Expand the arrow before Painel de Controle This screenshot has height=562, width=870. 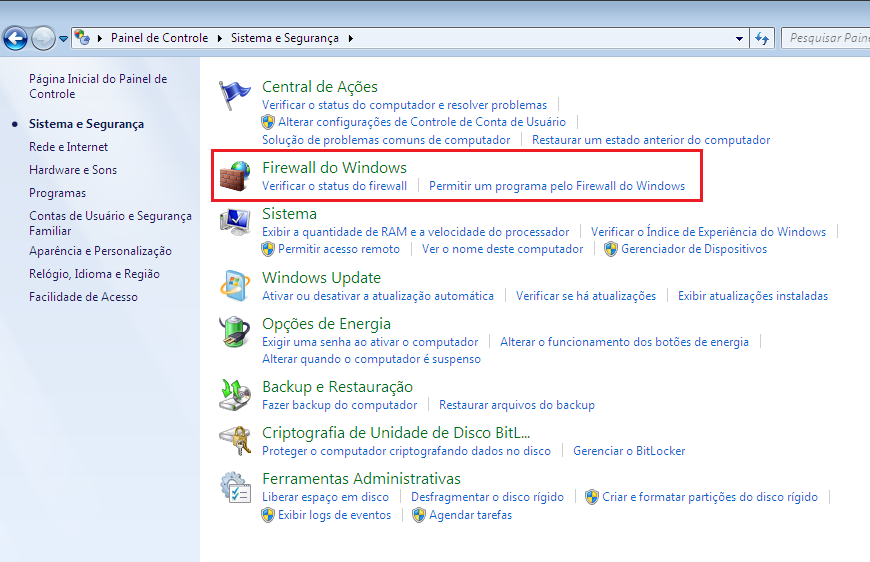coord(100,38)
